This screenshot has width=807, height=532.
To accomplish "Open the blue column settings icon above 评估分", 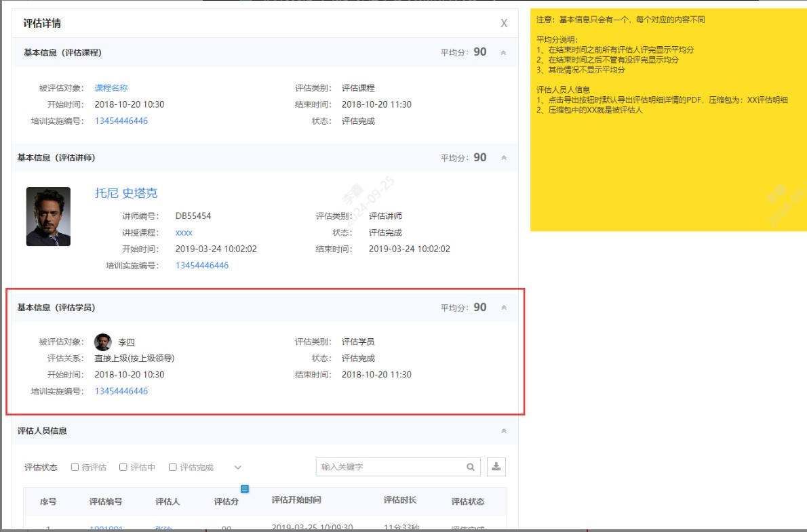I will [245, 489].
